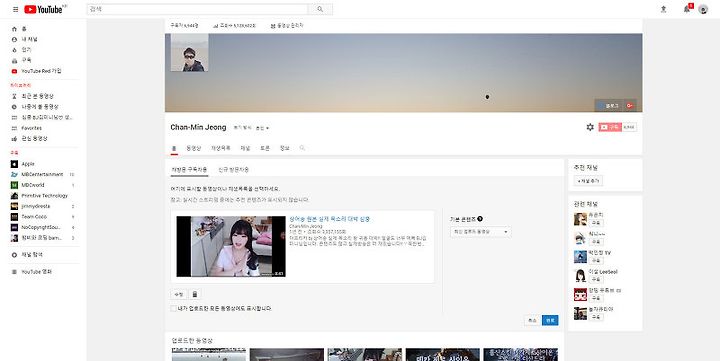Select the Videos channel tab
The image size is (720, 361).
coord(194,148)
